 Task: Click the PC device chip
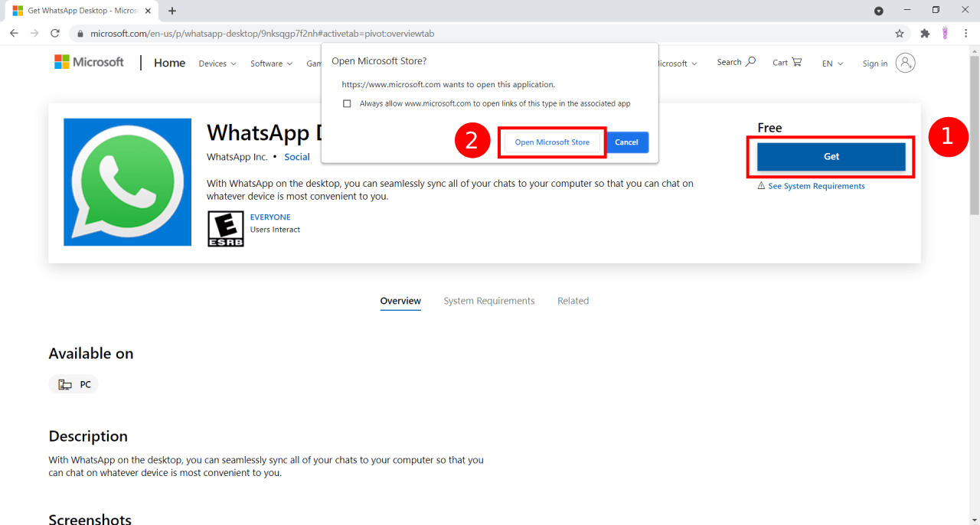(73, 384)
